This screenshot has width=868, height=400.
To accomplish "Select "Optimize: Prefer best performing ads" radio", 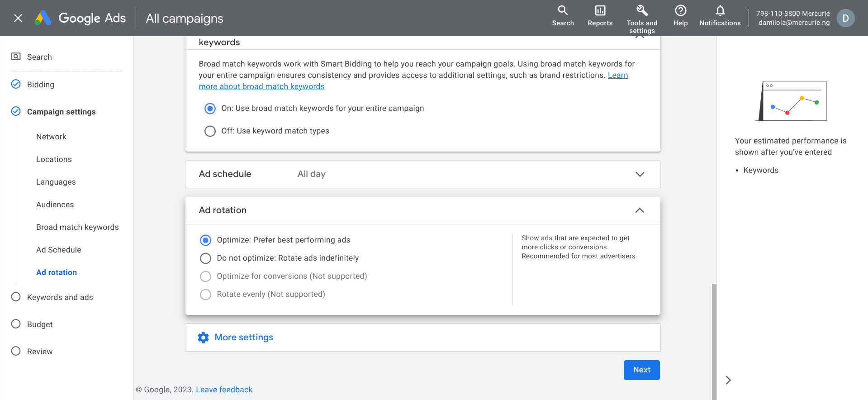I will coord(205,240).
